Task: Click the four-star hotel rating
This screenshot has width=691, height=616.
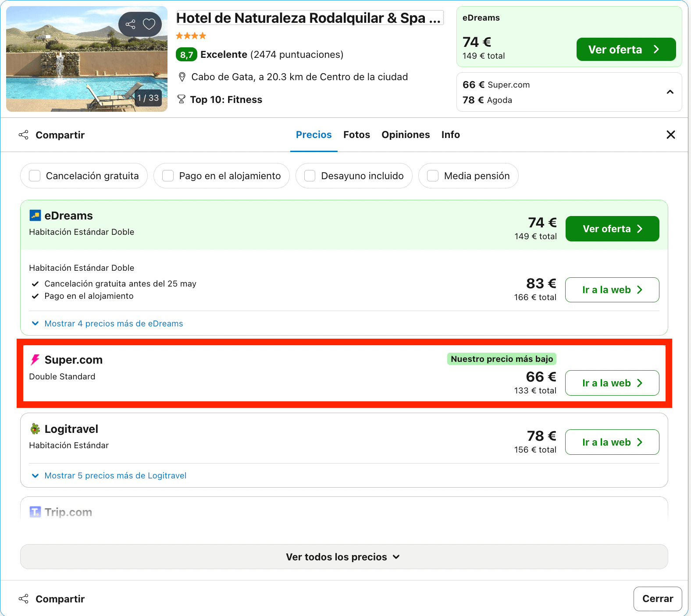Action: [191, 36]
